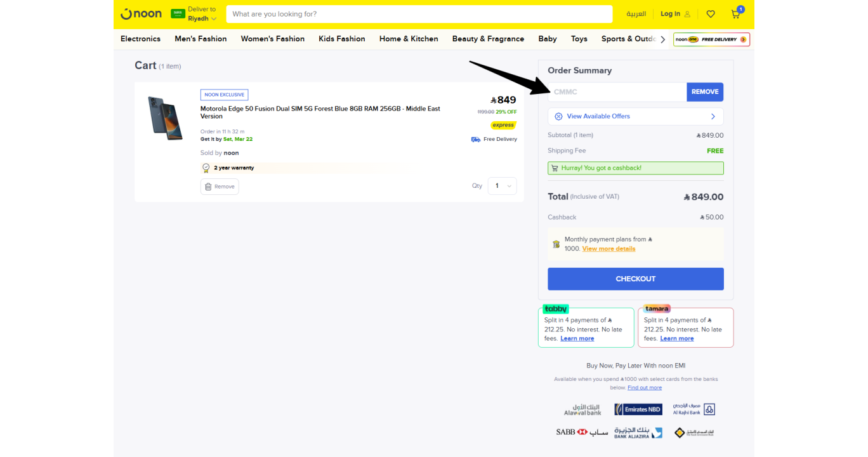The height and width of the screenshot is (457, 868).
Task: Click the SABB bank logo
Action: click(x=582, y=432)
